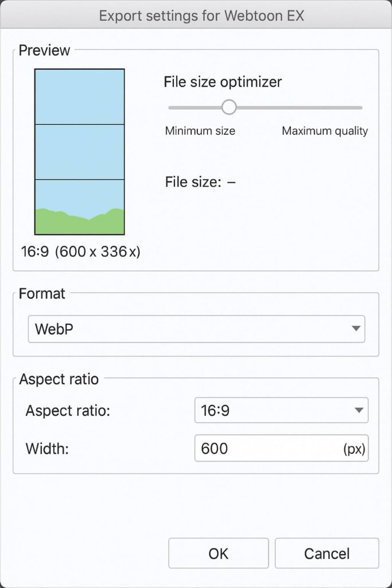This screenshot has height=588, width=392.
Task: Click the File size readout text
Action: [x=200, y=183]
